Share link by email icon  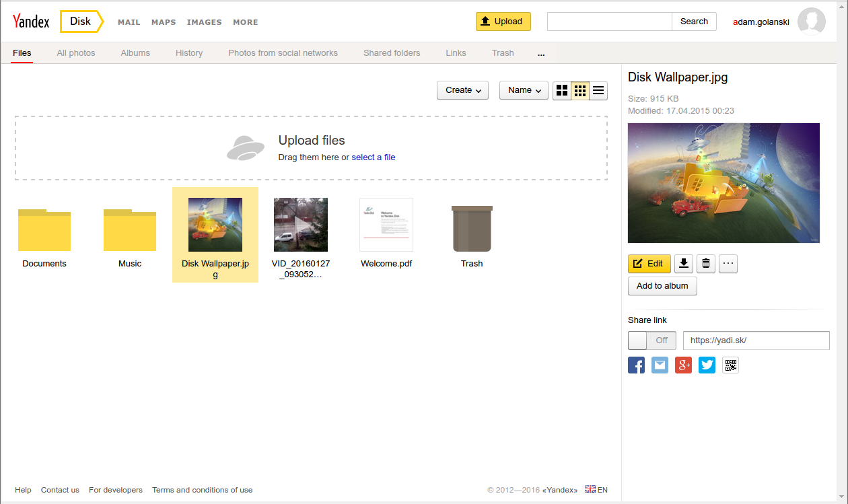(x=660, y=365)
